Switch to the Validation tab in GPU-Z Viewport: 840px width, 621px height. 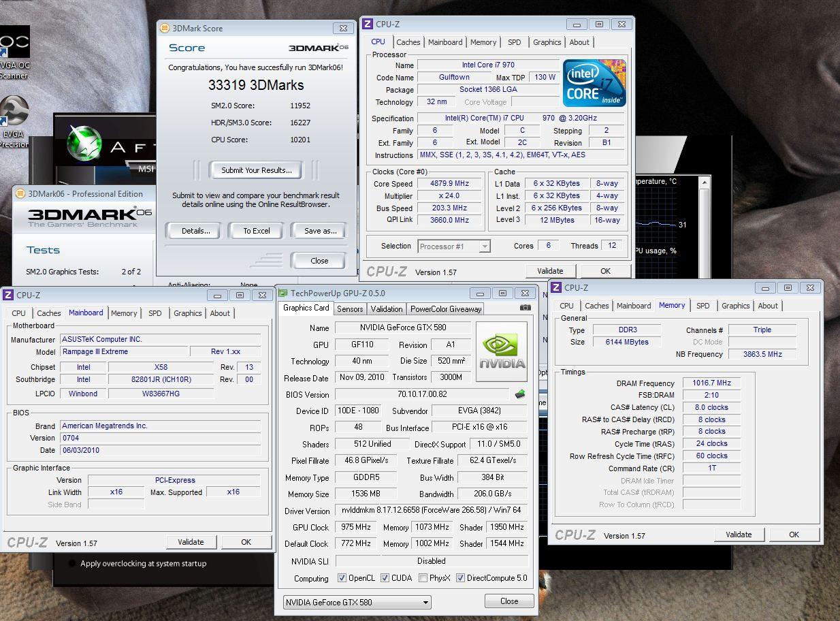tap(387, 308)
